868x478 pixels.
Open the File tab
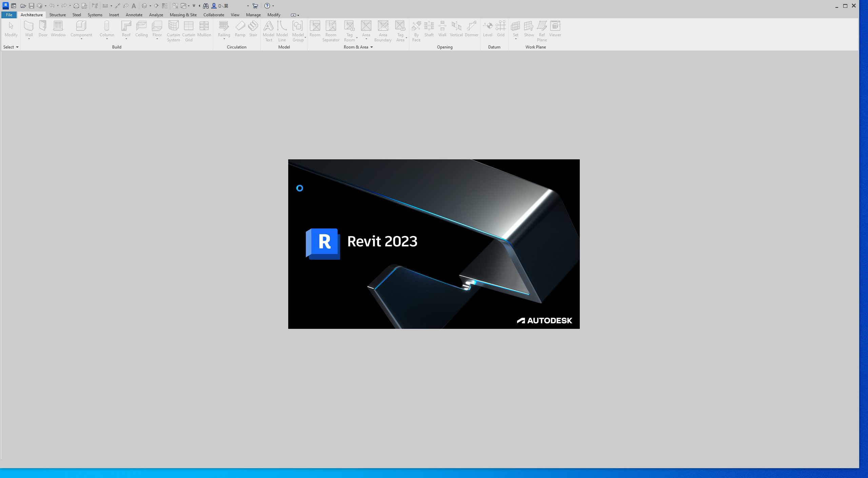click(x=9, y=15)
